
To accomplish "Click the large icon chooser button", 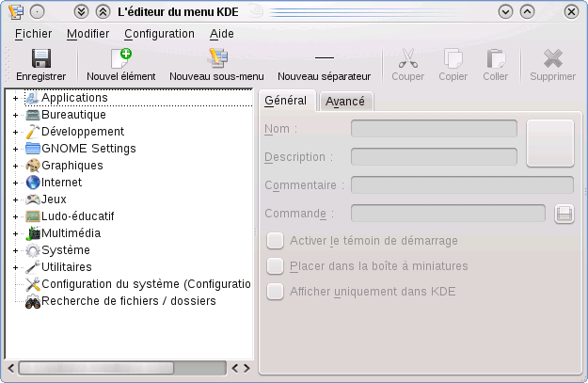I will [549, 143].
